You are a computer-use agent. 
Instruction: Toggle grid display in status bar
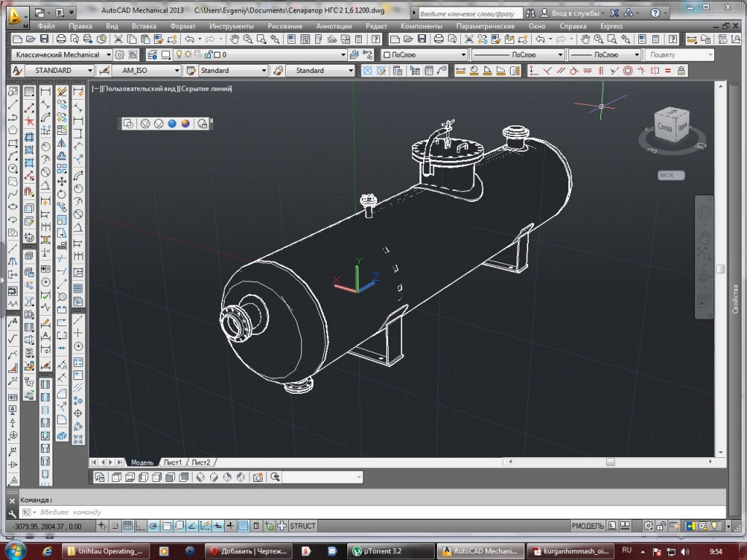[128, 526]
